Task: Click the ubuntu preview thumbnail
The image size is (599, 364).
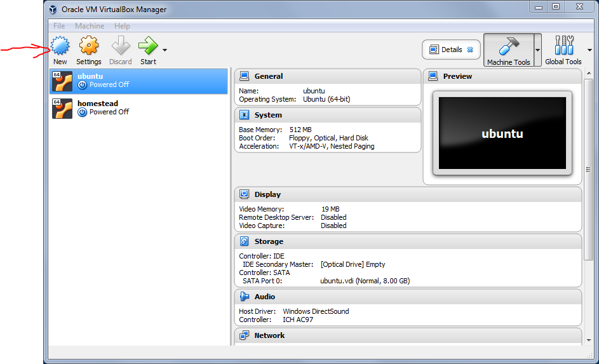Action: [502, 133]
